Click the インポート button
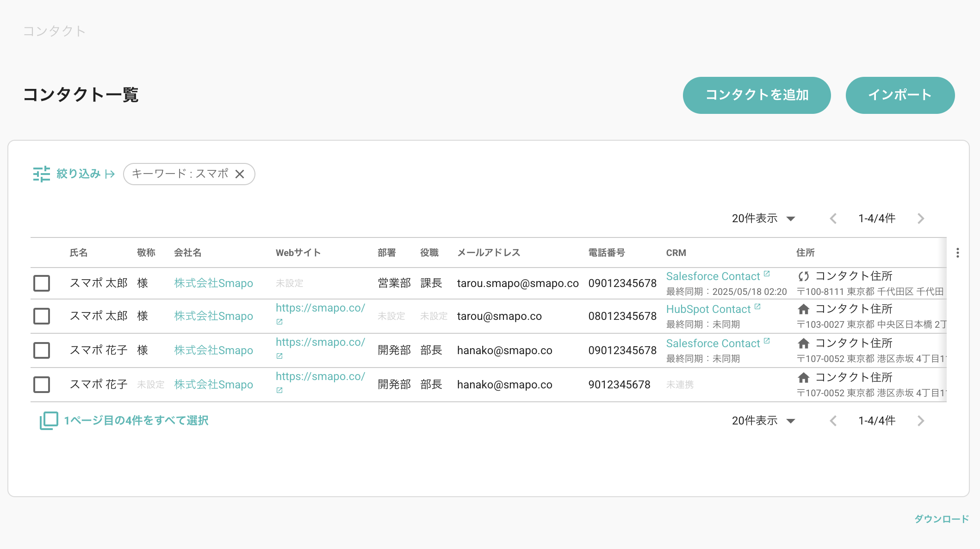 pos(900,95)
